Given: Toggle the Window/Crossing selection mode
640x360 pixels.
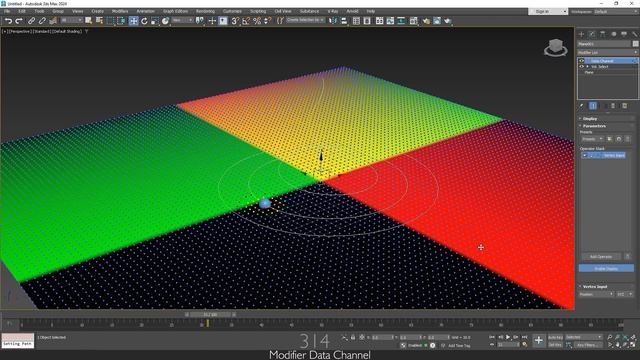Looking at the screenshot, I should click(121, 21).
